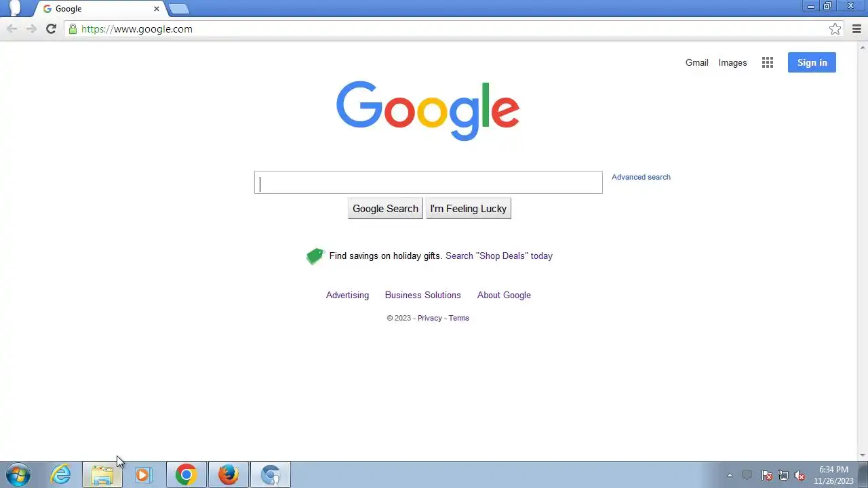Close the Google tab
Screen dimensions: 868x488
pyautogui.click(x=157, y=9)
